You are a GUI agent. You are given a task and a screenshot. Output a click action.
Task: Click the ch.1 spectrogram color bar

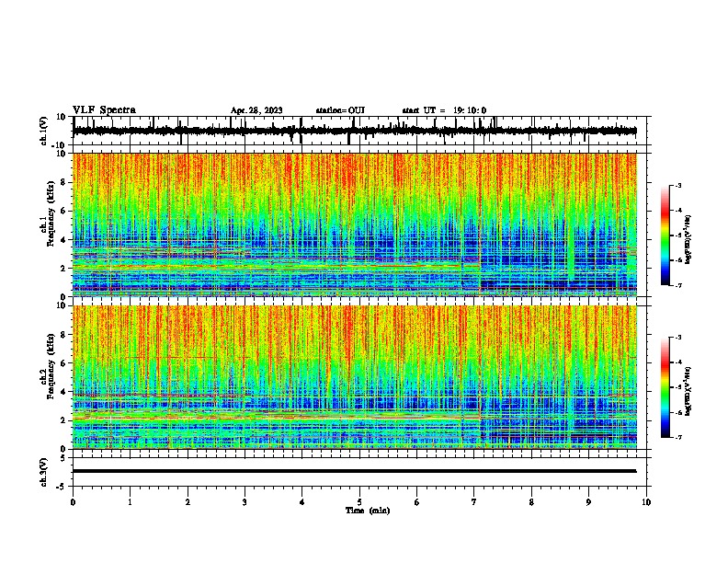click(665, 236)
